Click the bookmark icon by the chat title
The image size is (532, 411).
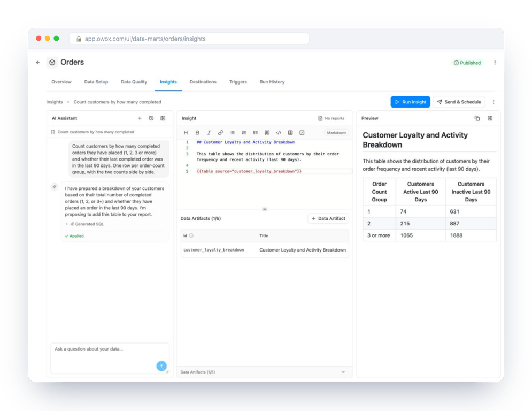tap(52, 132)
